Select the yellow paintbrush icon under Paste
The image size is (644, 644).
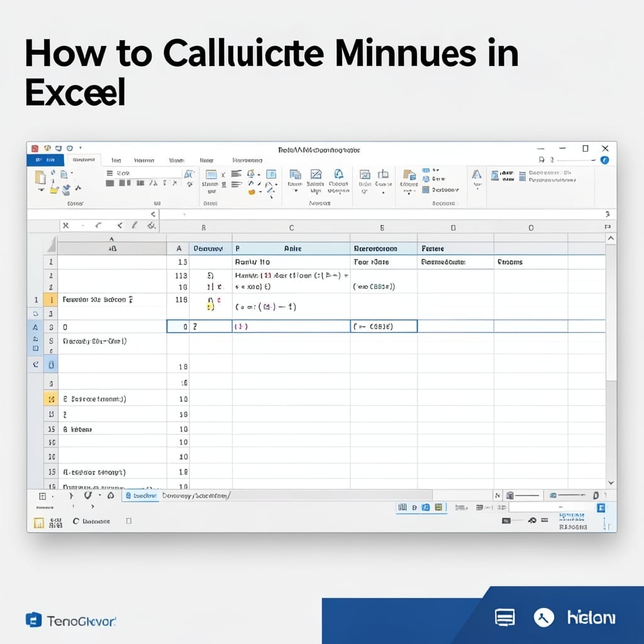(54, 189)
